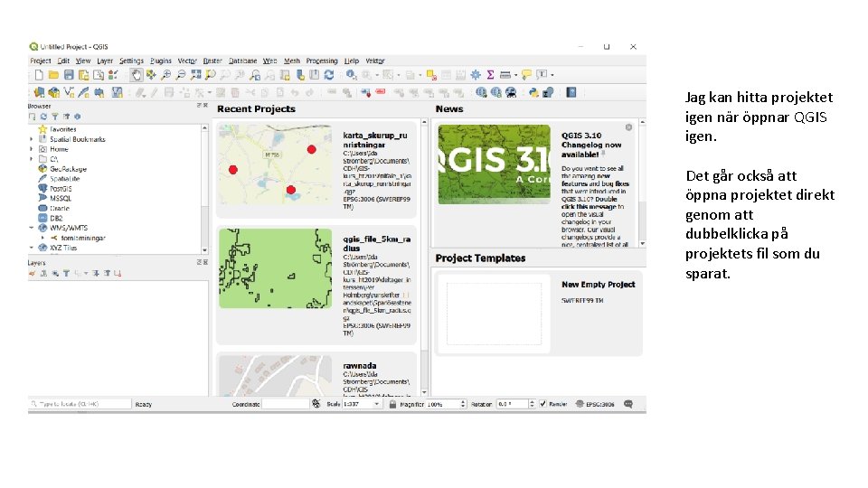868x488 pixels.
Task: Toggle the scale lock padlock icon
Action: 392,404
